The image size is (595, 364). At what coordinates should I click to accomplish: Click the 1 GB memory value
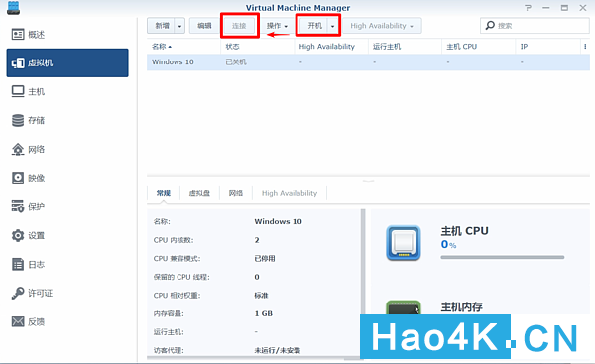(264, 313)
